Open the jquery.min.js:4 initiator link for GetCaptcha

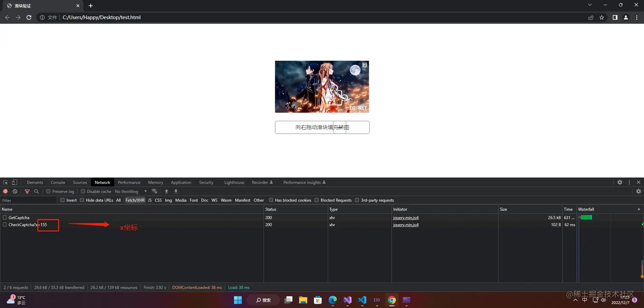[406, 217]
